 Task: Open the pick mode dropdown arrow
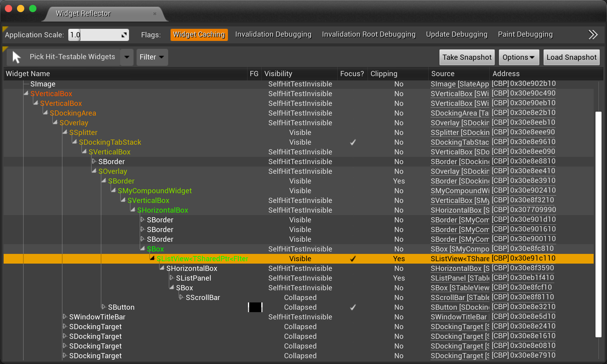(x=127, y=57)
